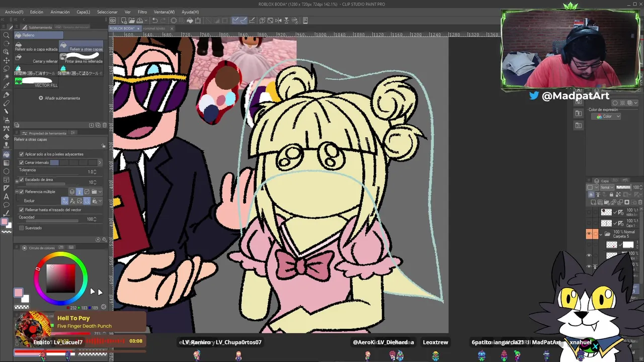644x362 pixels.
Task: Expand Cerrar intervalo arrow
Action: [100, 163]
